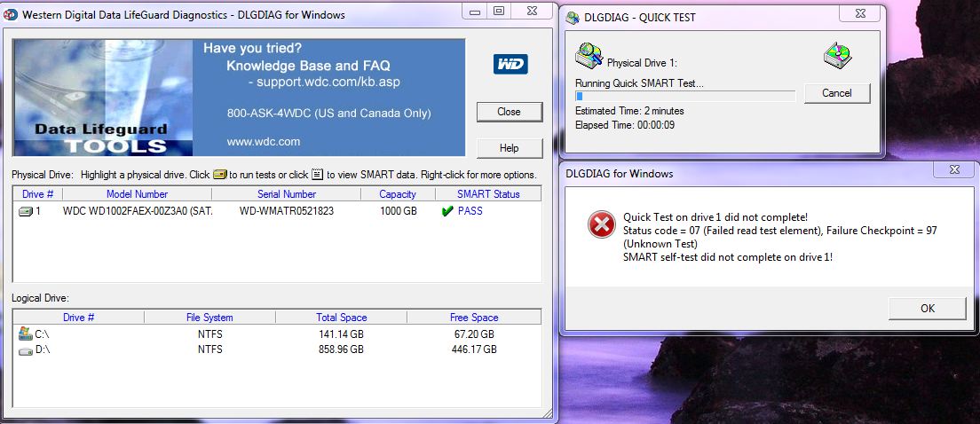This screenshot has height=424, width=980.
Task: Sort by Serial Number column header
Action: coord(286,194)
